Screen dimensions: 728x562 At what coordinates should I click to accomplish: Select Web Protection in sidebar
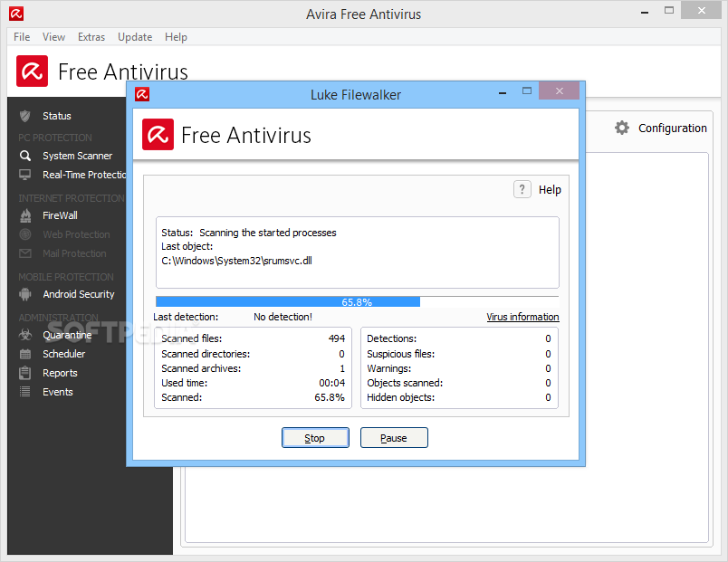click(x=77, y=234)
